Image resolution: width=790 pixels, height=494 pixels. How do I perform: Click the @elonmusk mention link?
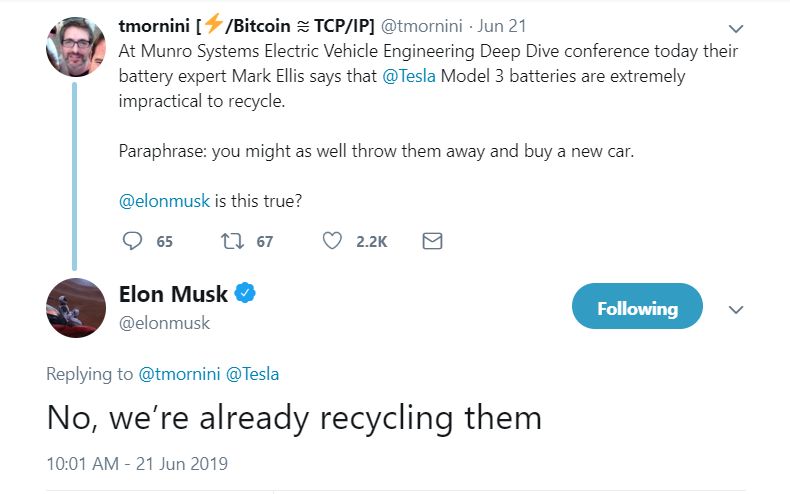point(164,199)
